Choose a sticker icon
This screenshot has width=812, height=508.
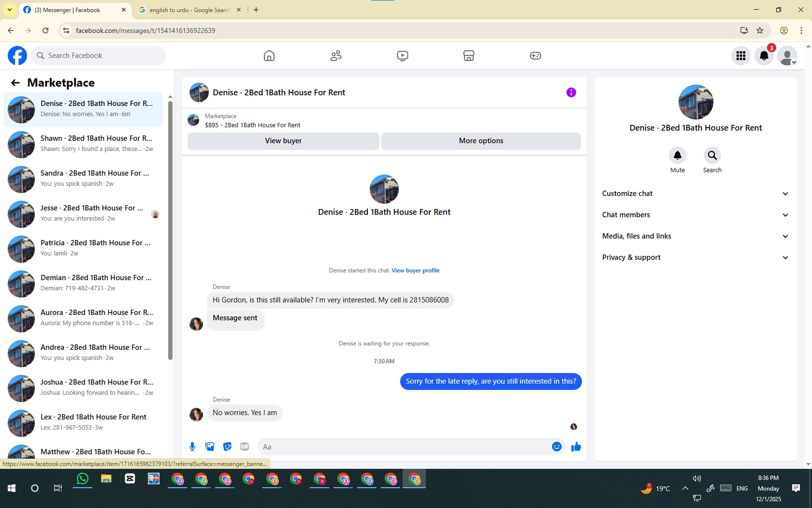pyautogui.click(x=227, y=447)
